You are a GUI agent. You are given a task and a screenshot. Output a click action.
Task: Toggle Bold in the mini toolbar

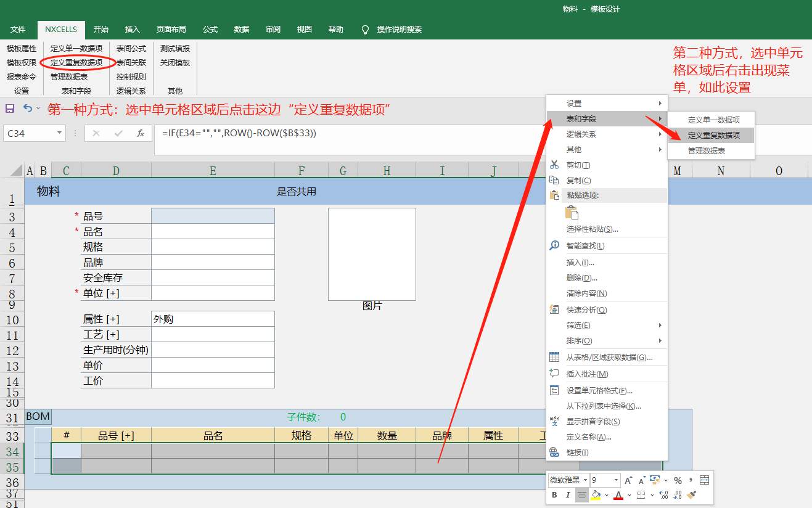coord(554,495)
